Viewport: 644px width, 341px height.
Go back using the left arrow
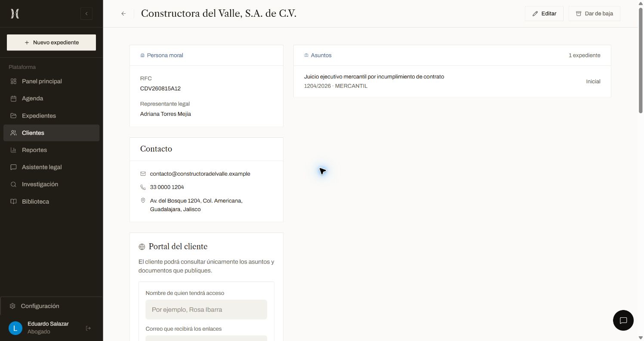123,14
